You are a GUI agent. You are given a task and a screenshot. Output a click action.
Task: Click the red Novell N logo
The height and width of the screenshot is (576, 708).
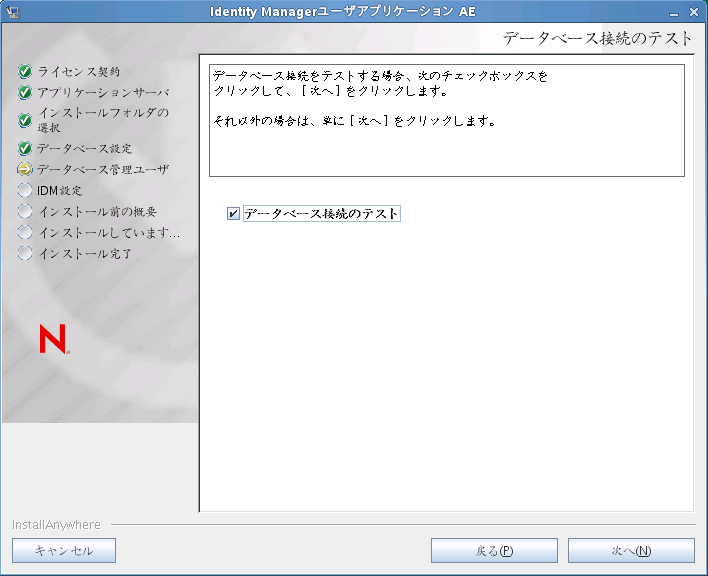pos(54,339)
